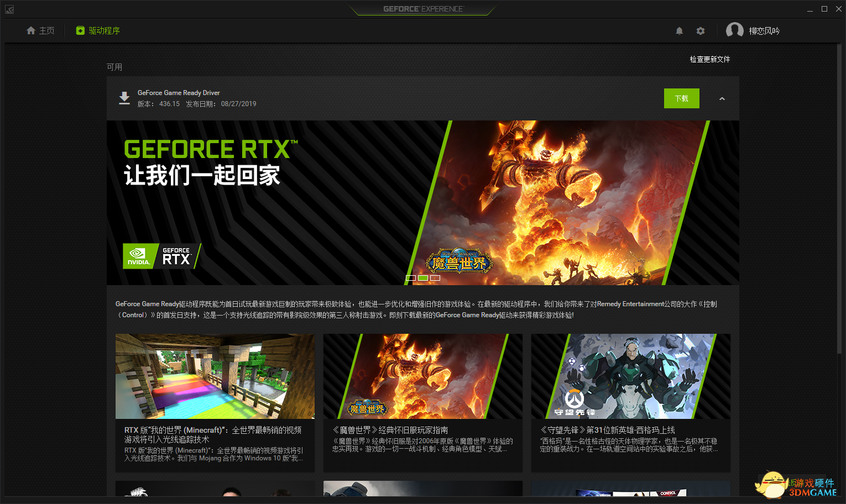
Task: Click the GeForce Game Ready Driver title
Action: pyautogui.click(x=179, y=93)
